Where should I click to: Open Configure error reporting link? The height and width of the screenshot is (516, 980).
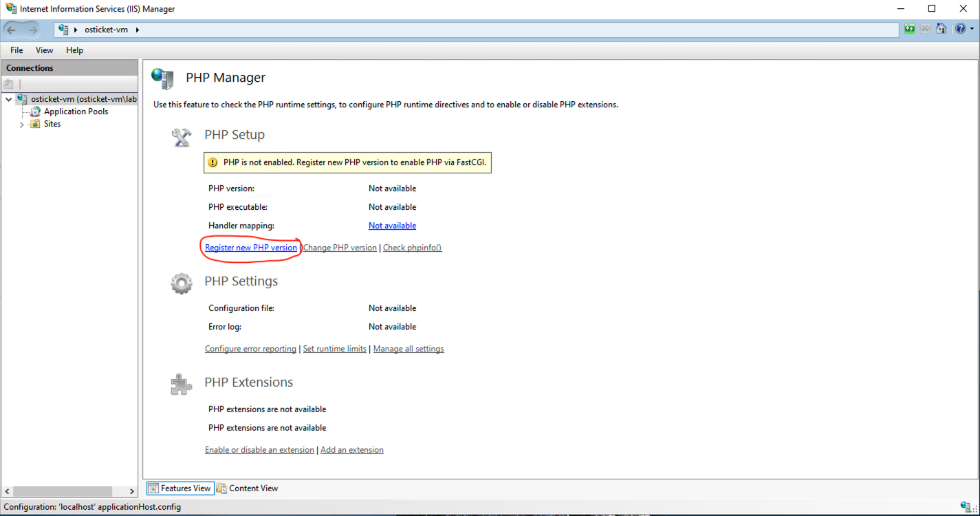(250, 349)
